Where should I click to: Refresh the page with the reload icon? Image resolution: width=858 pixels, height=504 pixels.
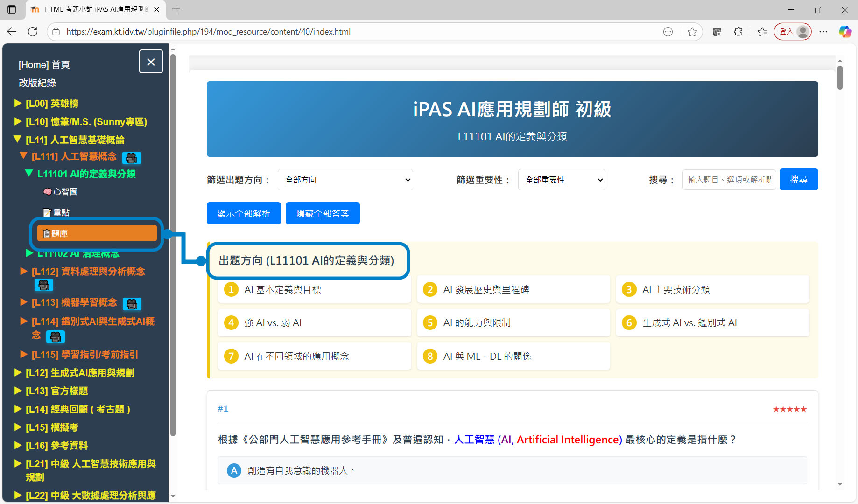33,32
